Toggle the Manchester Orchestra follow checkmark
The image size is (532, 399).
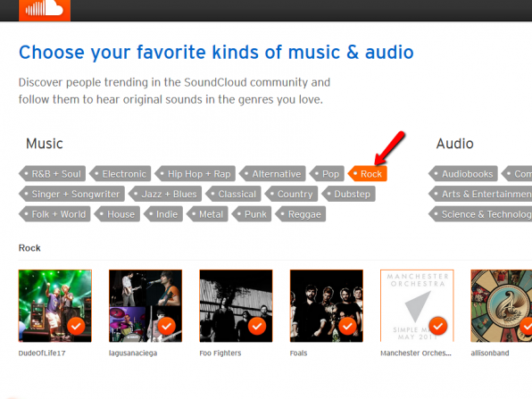[438, 326]
